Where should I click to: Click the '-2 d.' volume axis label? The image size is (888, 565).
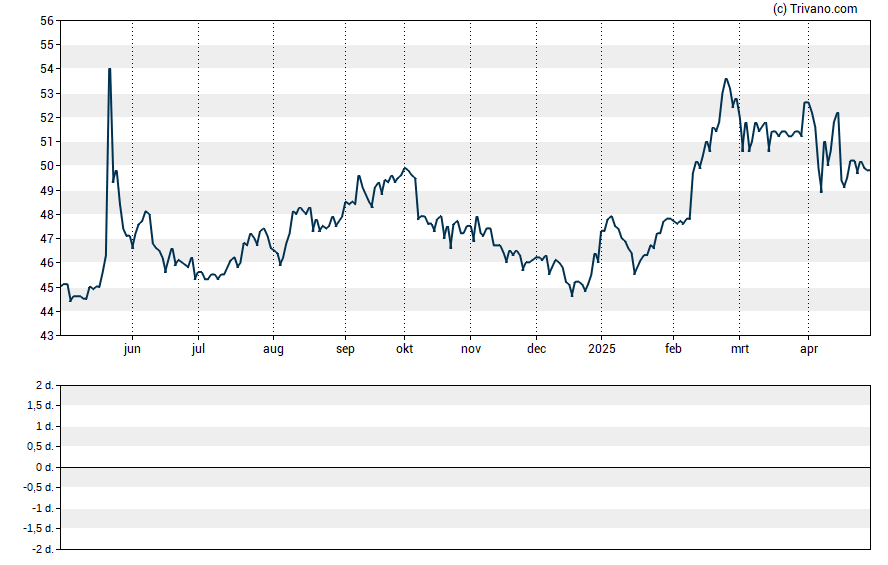tap(42, 549)
